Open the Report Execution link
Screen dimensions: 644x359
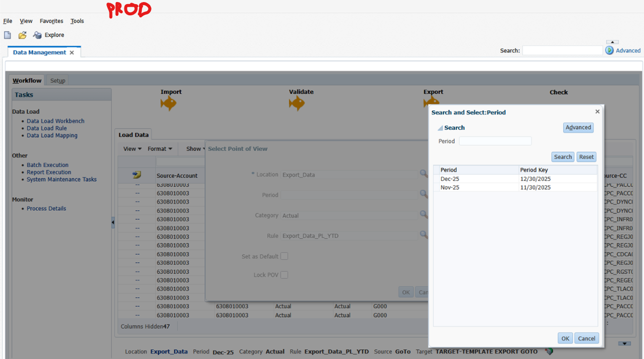click(x=49, y=172)
